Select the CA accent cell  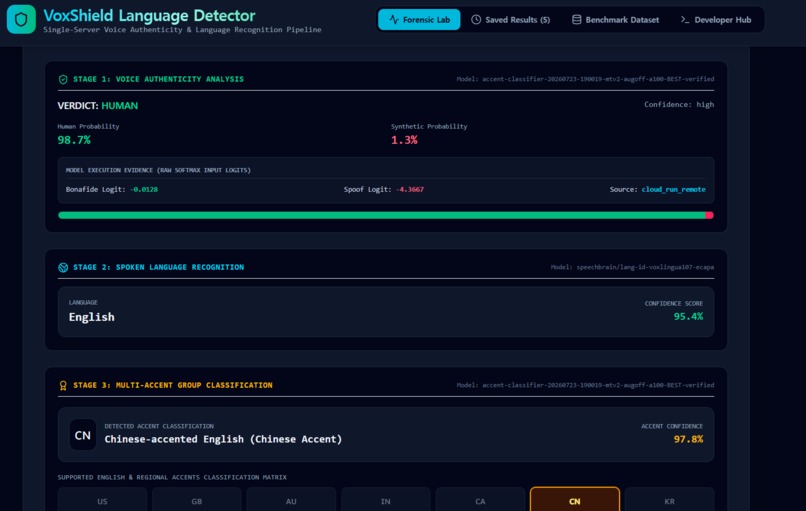tap(480, 501)
